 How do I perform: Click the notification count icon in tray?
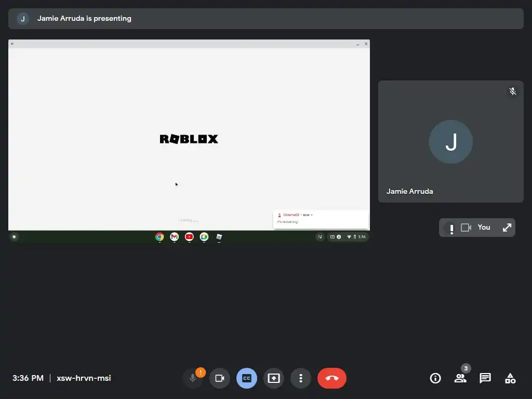pos(339,237)
